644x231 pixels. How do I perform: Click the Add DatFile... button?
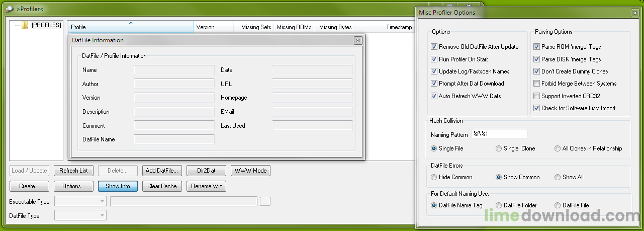[162, 171]
